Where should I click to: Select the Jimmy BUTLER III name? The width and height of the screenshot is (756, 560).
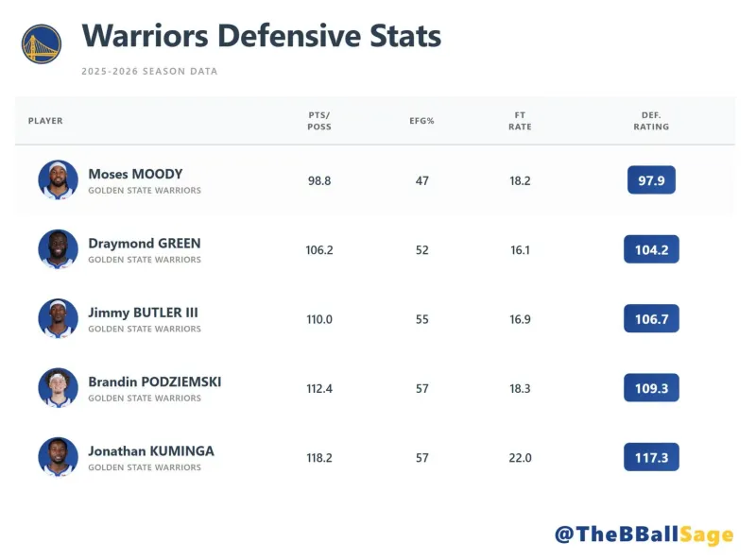pos(143,313)
